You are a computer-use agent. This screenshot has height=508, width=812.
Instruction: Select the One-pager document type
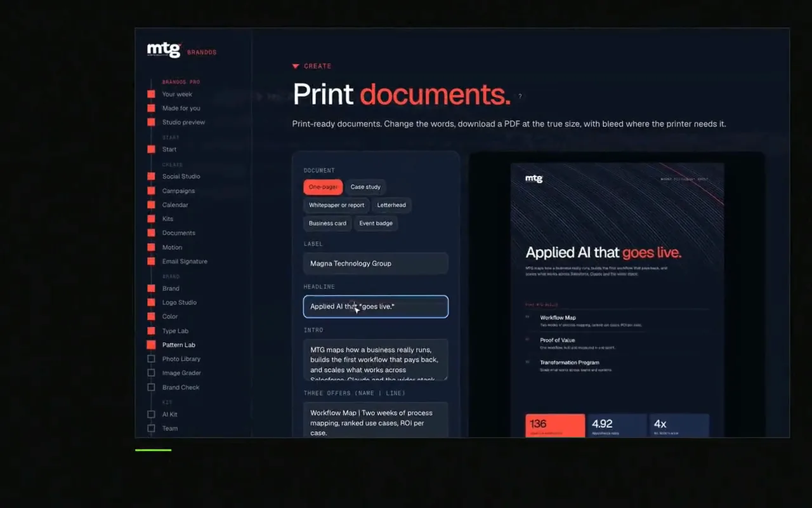click(x=323, y=187)
